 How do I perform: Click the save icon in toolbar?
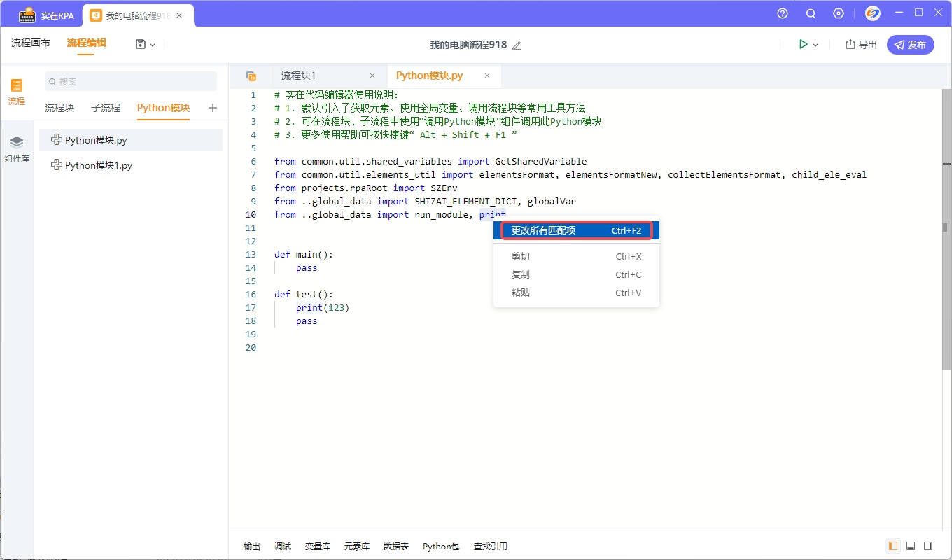point(141,44)
